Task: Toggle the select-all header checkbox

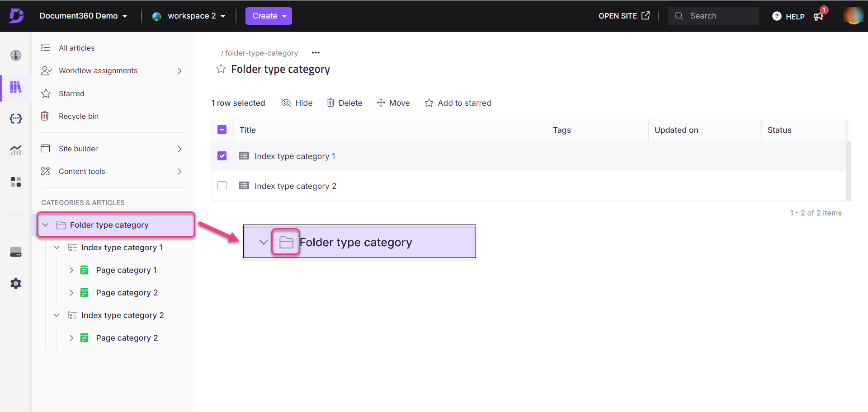Action: (x=222, y=130)
